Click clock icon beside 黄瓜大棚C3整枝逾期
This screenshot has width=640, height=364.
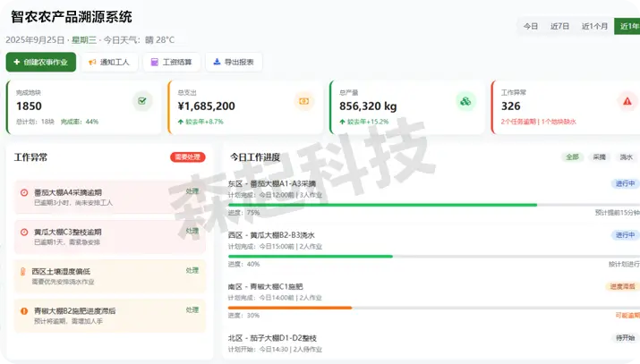click(x=24, y=232)
